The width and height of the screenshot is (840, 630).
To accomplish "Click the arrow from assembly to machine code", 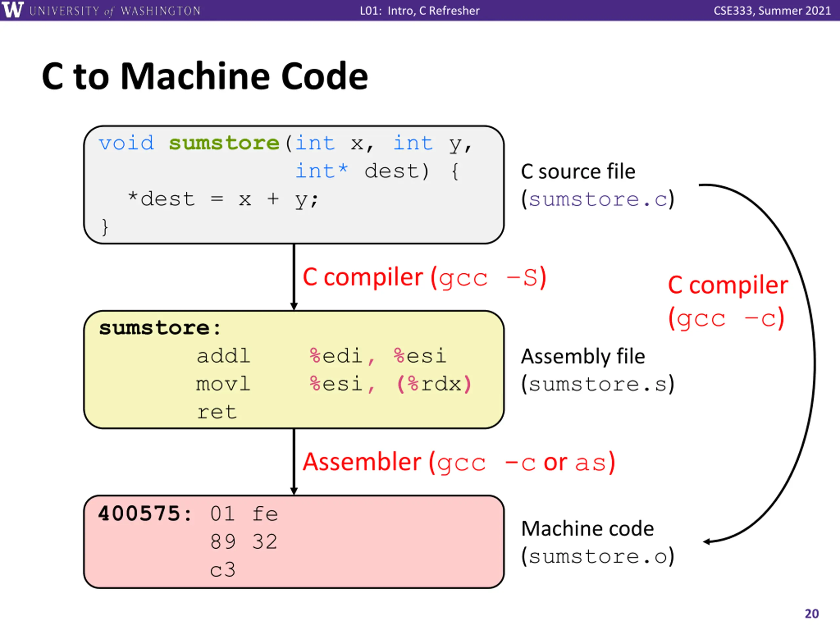I will (x=294, y=462).
